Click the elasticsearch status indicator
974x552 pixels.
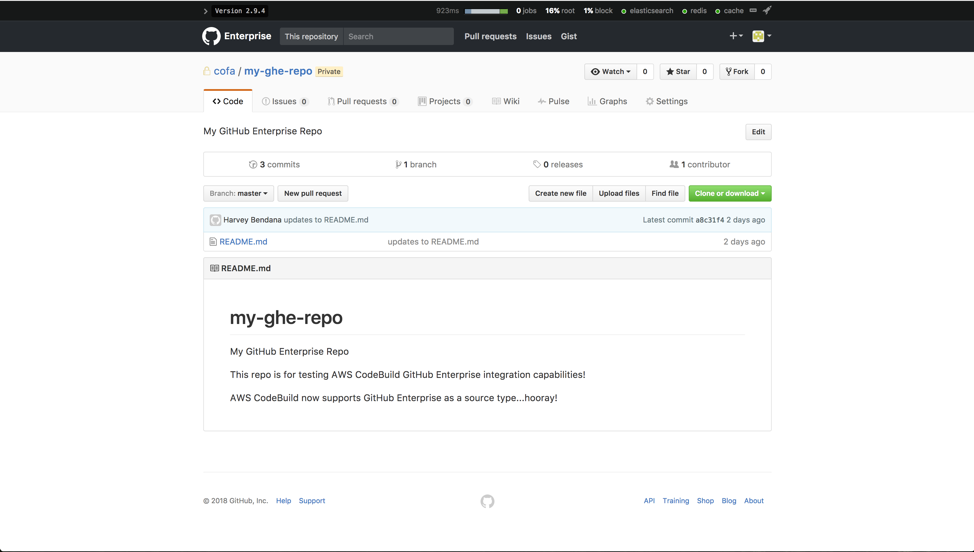coord(647,11)
